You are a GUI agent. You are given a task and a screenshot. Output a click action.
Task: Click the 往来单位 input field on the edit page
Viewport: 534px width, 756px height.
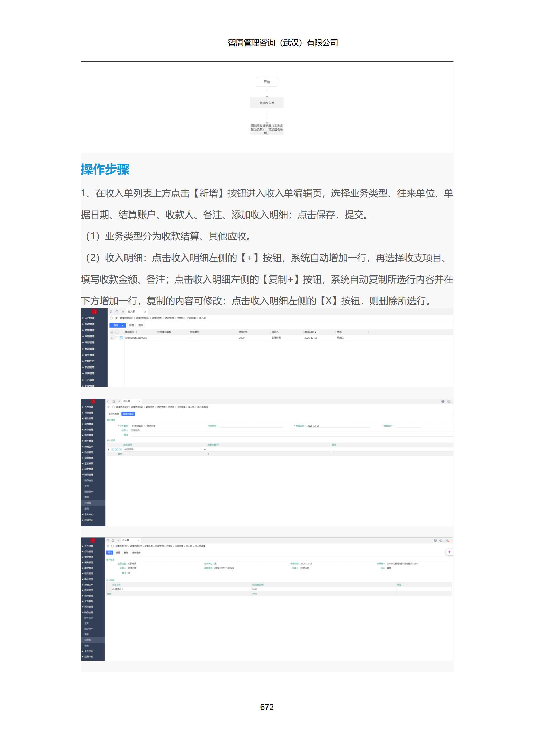251,426
